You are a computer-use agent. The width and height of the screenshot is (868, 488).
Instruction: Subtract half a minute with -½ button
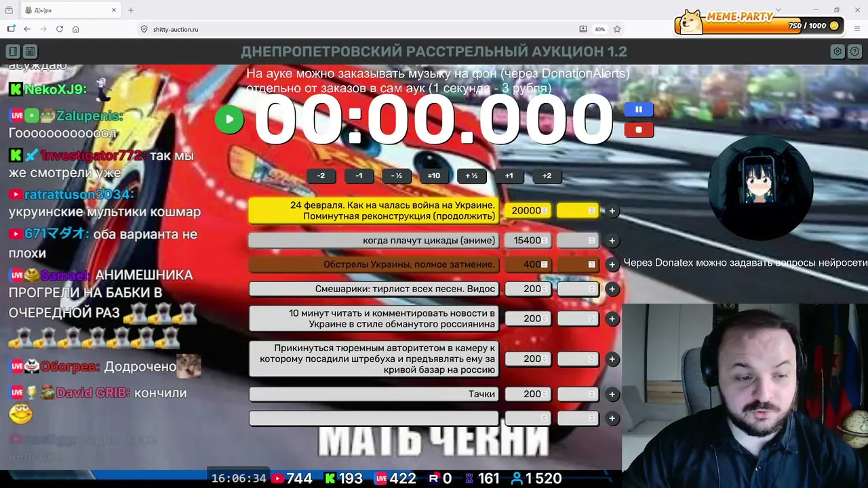(x=397, y=176)
